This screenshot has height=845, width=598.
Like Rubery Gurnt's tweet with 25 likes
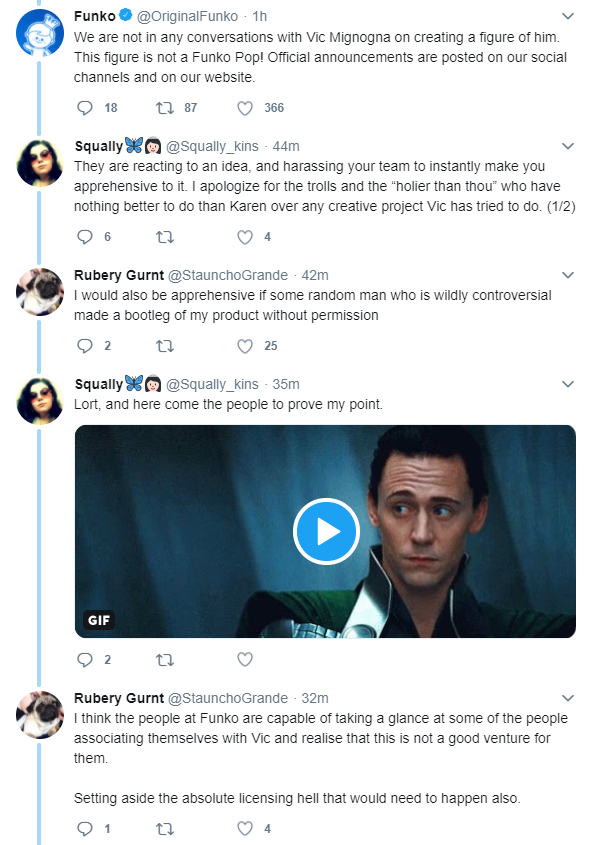245,346
